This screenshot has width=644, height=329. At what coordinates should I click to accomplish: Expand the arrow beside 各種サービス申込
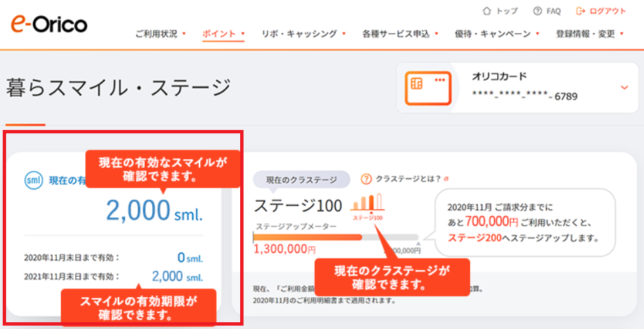coord(436,34)
